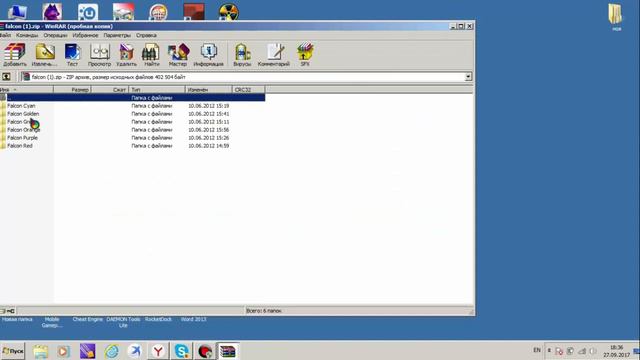Click the DAEMON Tools Lite desktop label
Screen dimensions: 640x360
[x=123, y=322]
